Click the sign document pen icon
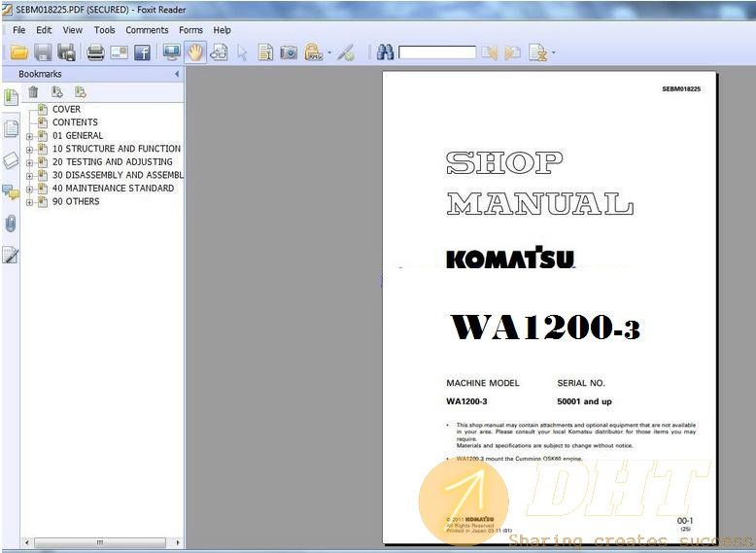The image size is (756, 553). (346, 52)
